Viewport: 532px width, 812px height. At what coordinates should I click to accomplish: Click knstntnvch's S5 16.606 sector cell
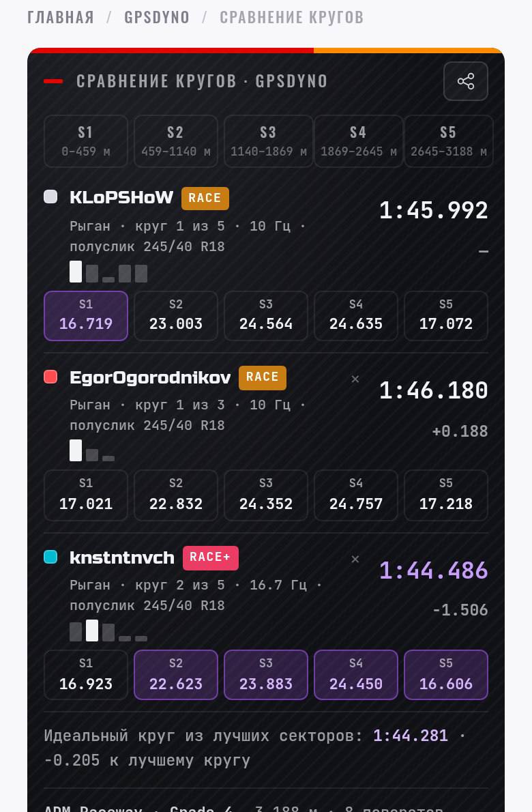(446, 675)
